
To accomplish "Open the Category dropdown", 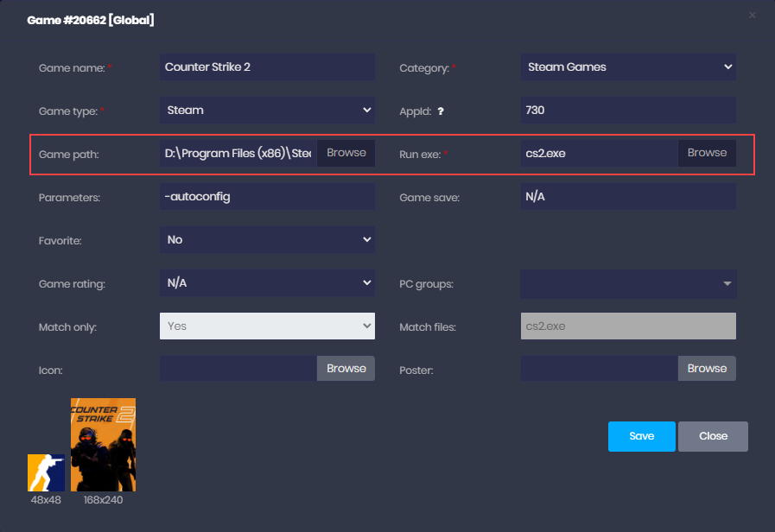I will [627, 67].
